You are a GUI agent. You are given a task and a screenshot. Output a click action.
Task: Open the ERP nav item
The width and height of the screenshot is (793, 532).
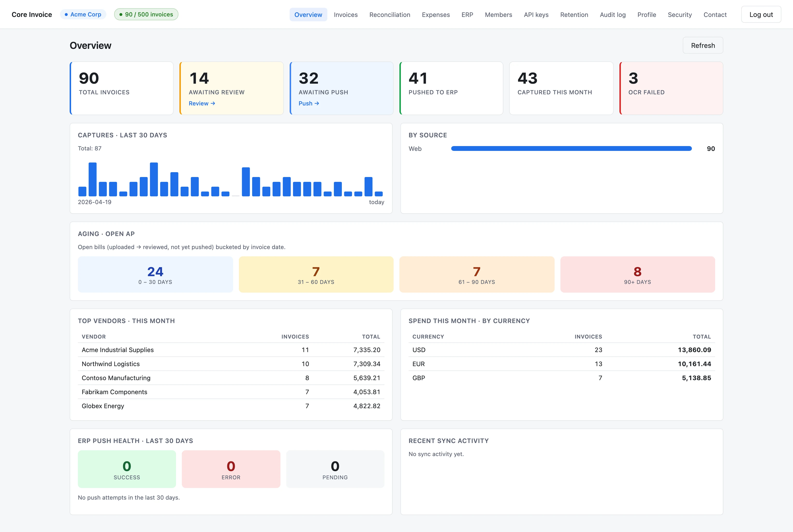coord(467,15)
